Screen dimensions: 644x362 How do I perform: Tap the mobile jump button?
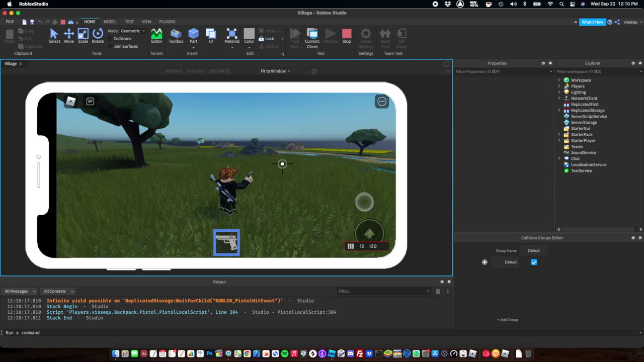[369, 233]
